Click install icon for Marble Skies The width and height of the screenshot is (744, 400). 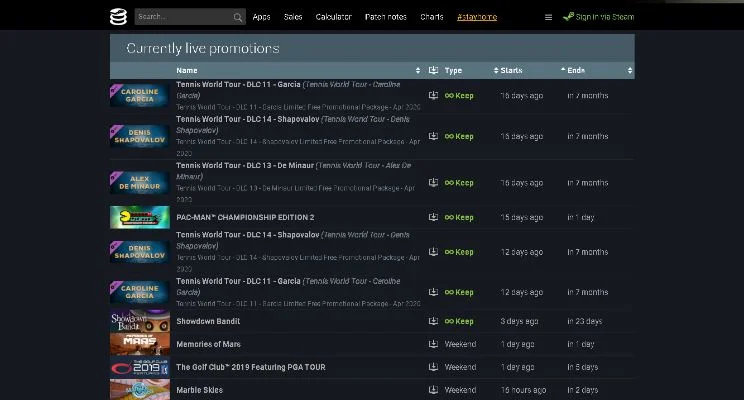[433, 390]
